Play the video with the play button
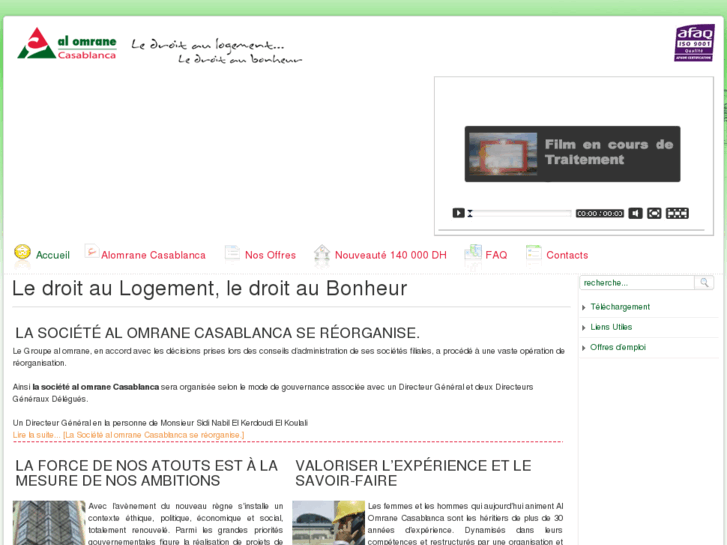The width and height of the screenshot is (727, 545). point(458,213)
